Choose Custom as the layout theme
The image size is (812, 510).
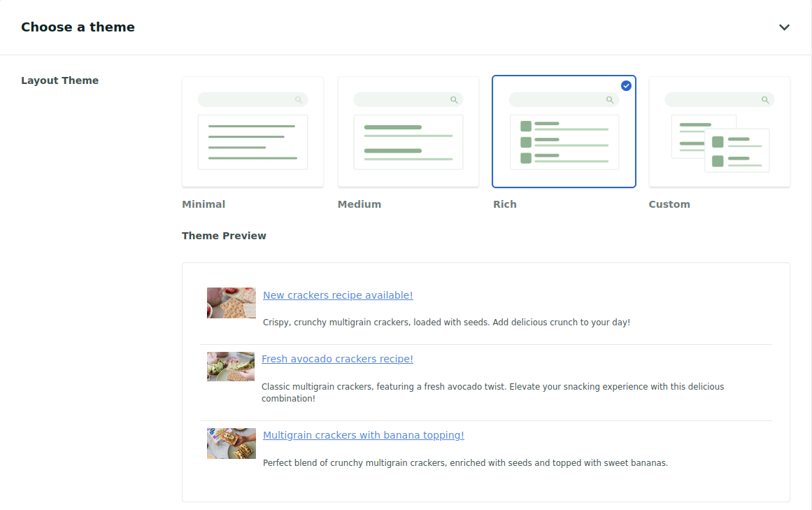point(719,131)
